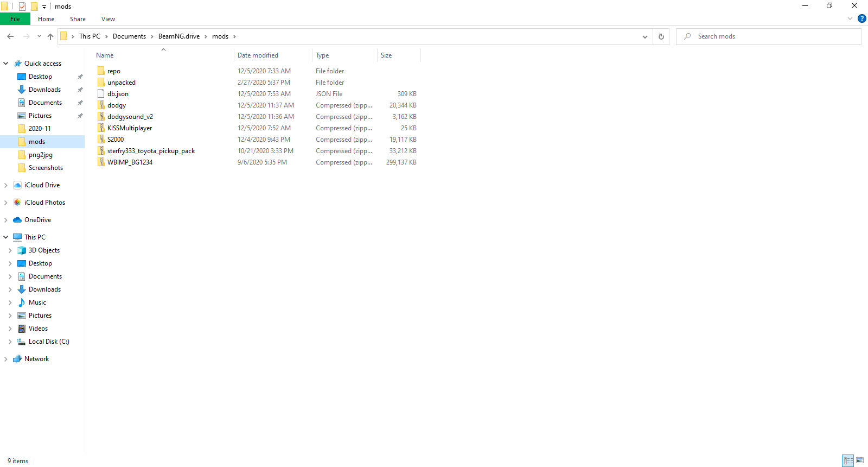Open the Help question mark icon
Screen dimensions: 868x467
tap(861, 19)
